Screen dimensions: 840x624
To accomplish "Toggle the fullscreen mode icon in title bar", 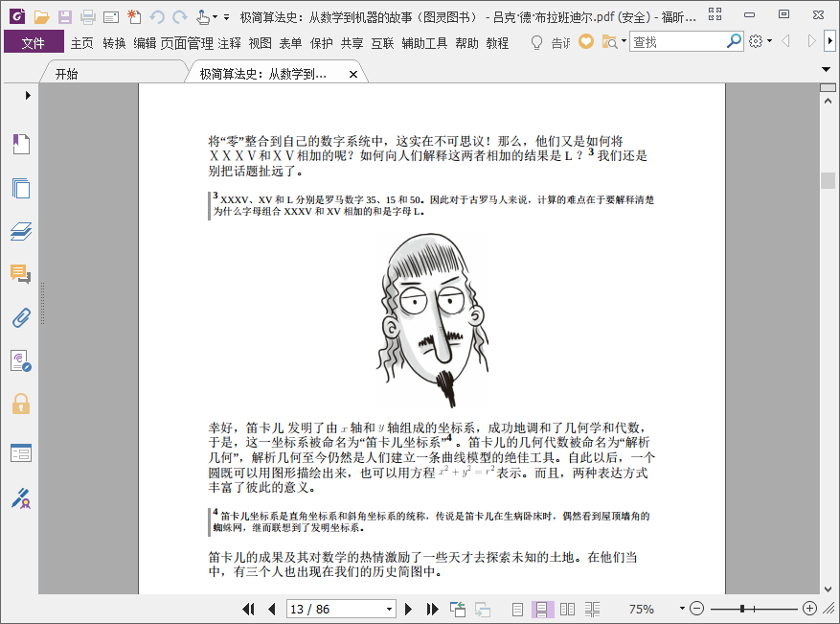I will (x=715, y=14).
